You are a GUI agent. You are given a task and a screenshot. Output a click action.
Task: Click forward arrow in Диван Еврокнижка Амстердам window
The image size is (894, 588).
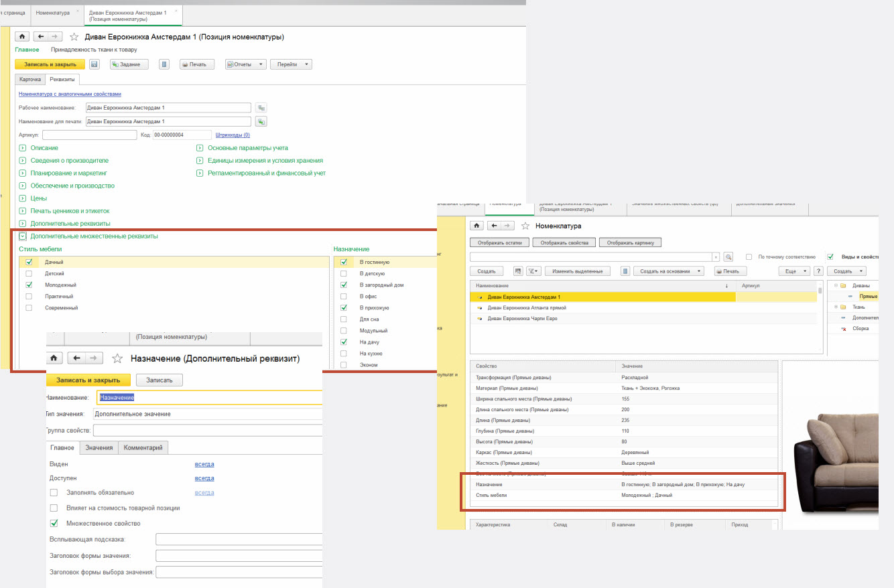[56, 37]
